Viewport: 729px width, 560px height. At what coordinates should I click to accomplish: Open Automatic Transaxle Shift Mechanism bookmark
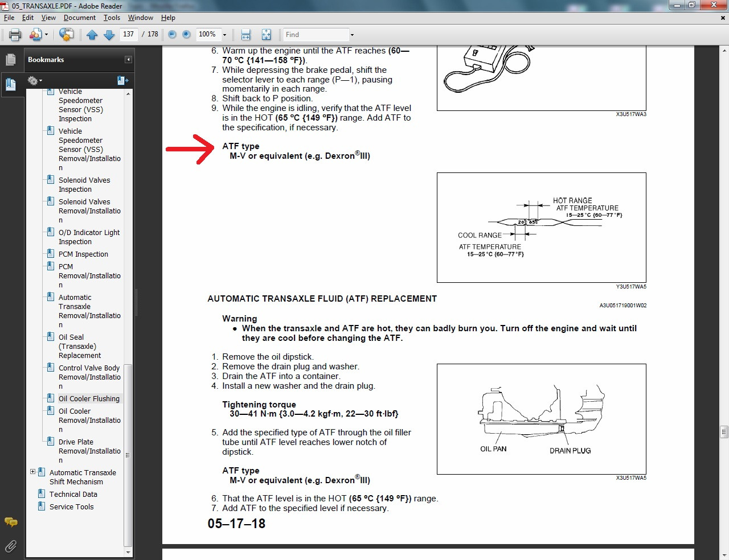(x=83, y=477)
